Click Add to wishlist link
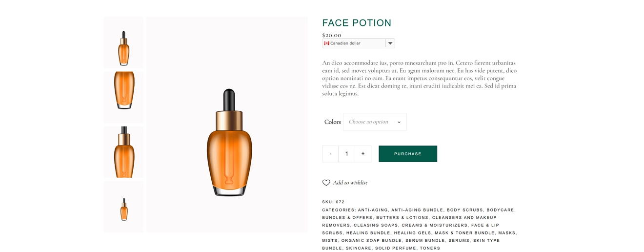644x252 pixels. point(350,183)
